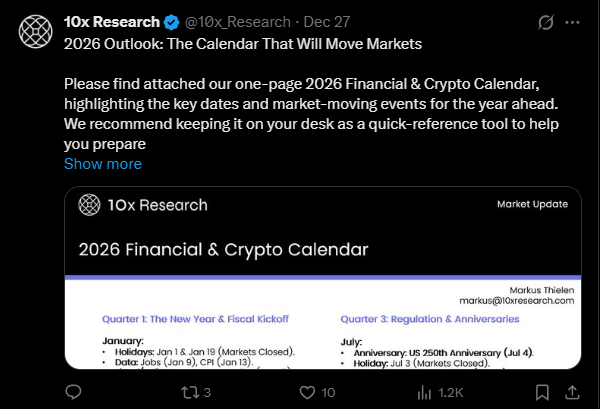600x409 pixels.
Task: Repost this tweet using the retweet icon
Action: 196,391
